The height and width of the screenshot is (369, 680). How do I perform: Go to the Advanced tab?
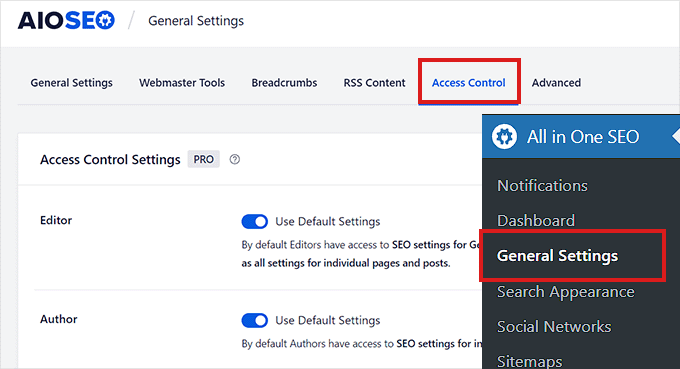point(556,83)
